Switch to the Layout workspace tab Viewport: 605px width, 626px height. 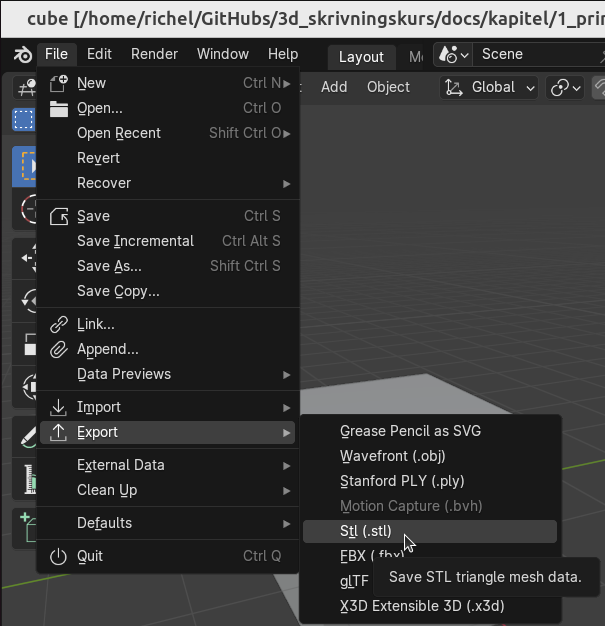pos(361,57)
